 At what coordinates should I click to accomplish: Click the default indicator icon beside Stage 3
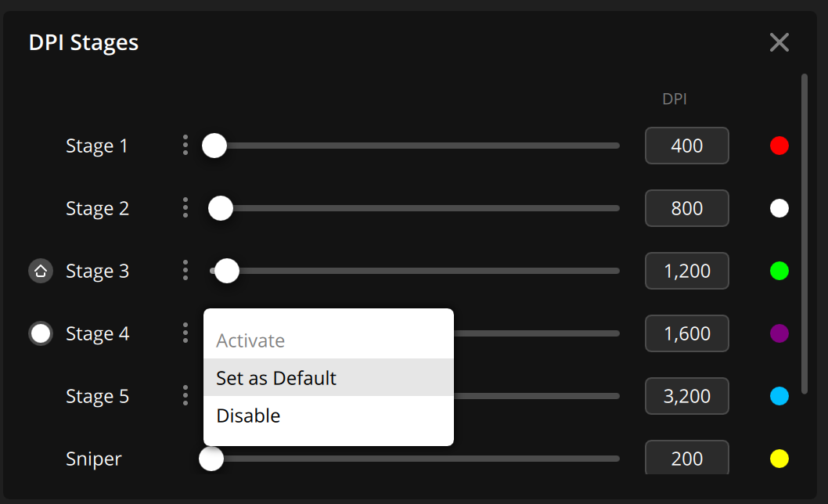point(40,270)
